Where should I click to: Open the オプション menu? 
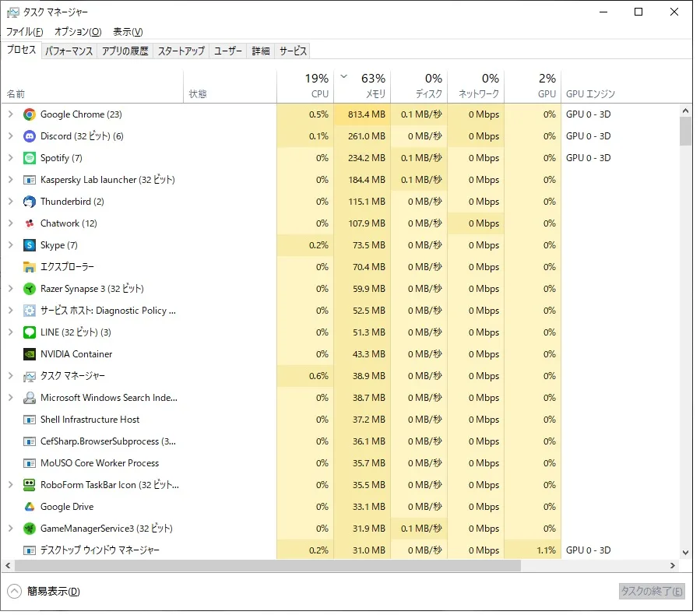coord(77,32)
